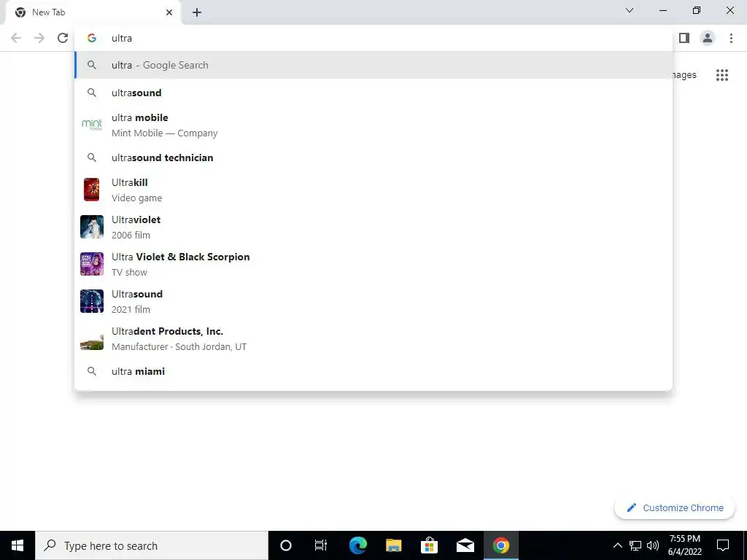The height and width of the screenshot is (560, 747).
Task: Select the ultrasound technician suggestion
Action: click(x=373, y=157)
